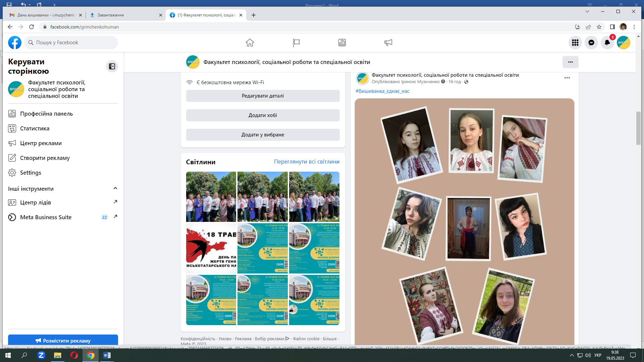Open Переглянути всі світлини link
This screenshot has width=644, height=362.
click(x=307, y=162)
